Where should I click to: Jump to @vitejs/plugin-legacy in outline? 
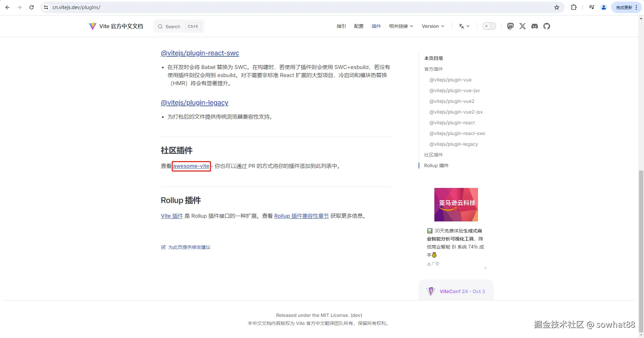click(x=454, y=144)
